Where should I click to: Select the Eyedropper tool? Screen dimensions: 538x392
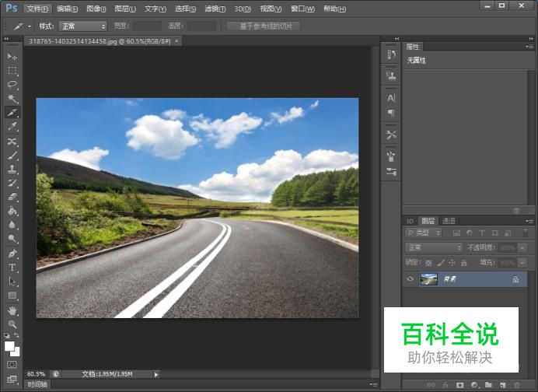click(x=12, y=127)
